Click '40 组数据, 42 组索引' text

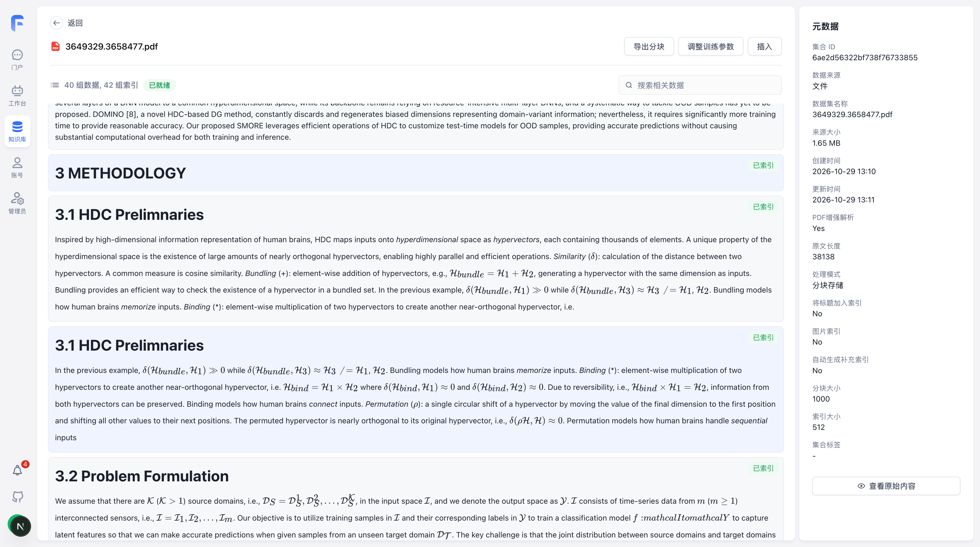coord(101,85)
